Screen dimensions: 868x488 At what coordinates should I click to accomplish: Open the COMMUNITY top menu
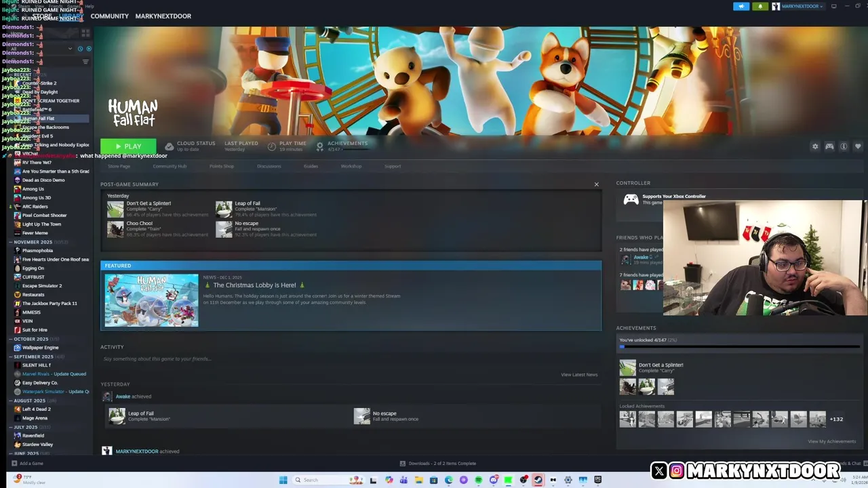pyautogui.click(x=109, y=16)
